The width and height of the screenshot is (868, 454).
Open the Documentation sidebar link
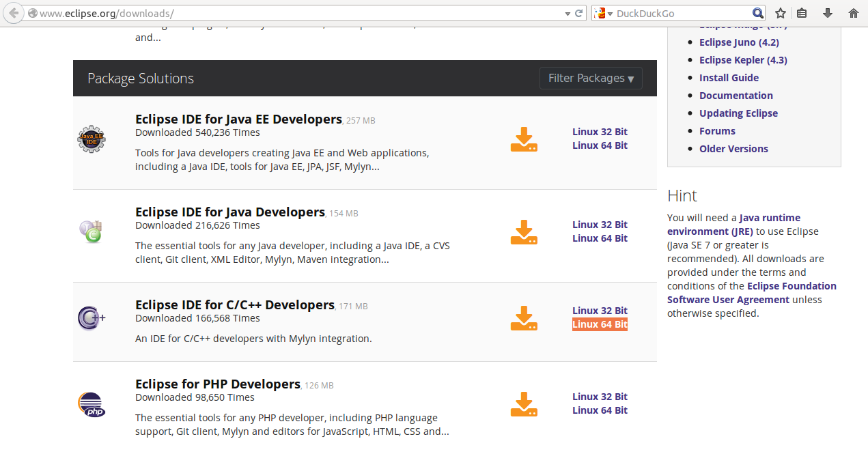click(736, 96)
